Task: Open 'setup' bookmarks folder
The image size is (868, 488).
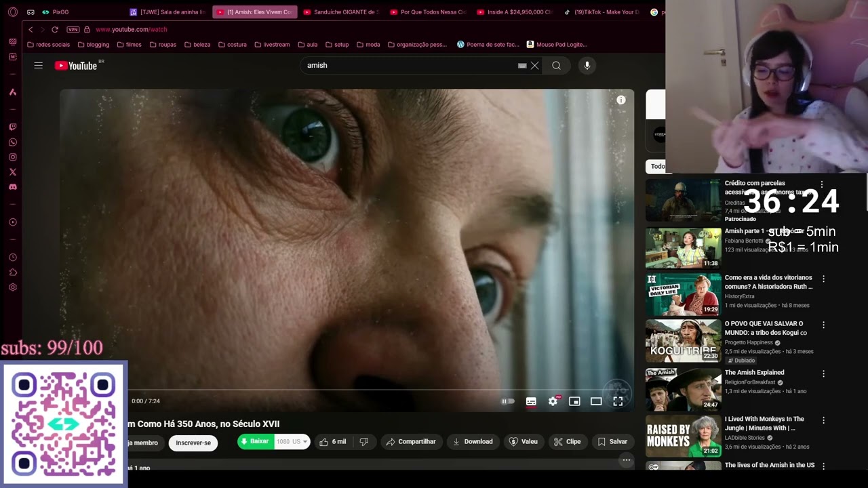Action: pos(337,45)
